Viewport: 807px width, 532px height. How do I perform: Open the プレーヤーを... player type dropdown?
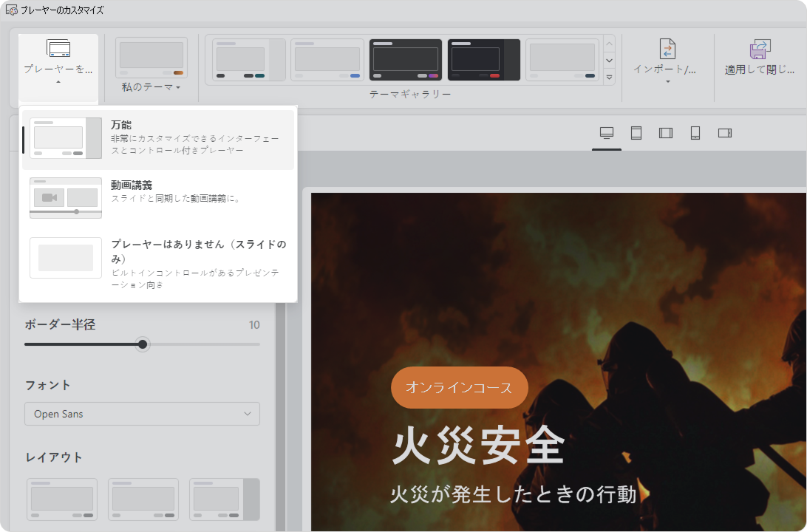pyautogui.click(x=58, y=67)
